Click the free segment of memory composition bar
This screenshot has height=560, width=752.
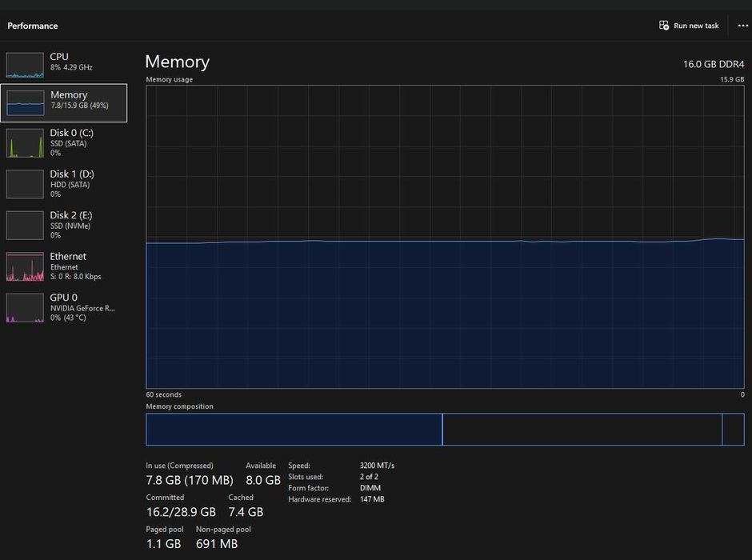tap(734, 430)
